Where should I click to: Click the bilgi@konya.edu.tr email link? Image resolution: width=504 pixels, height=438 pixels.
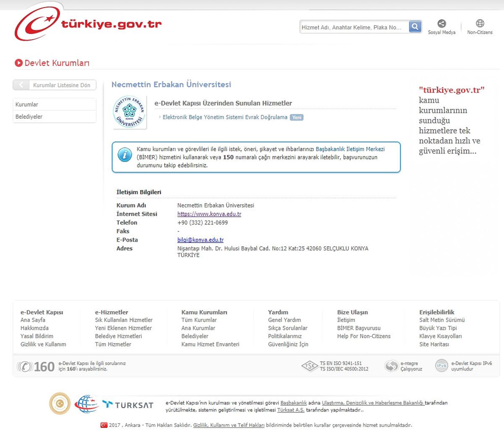pyautogui.click(x=200, y=240)
